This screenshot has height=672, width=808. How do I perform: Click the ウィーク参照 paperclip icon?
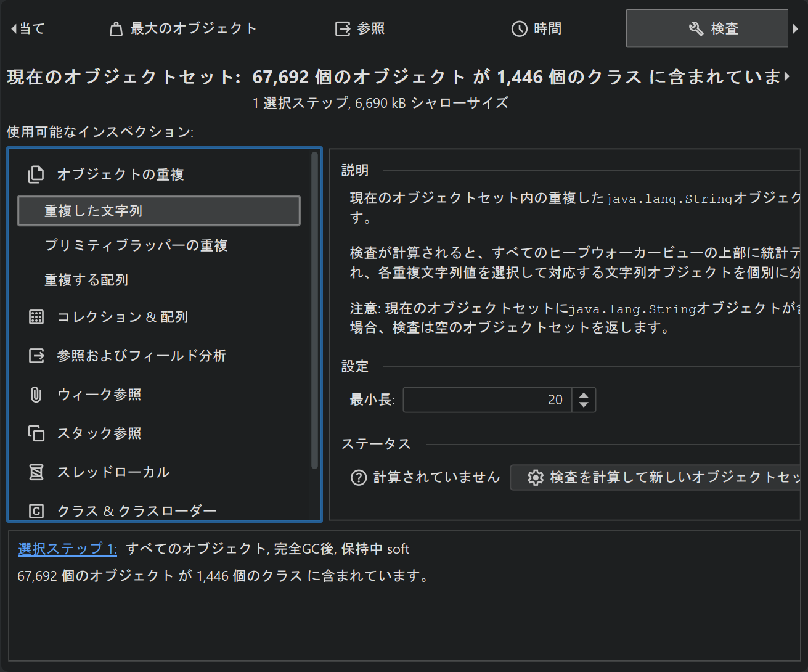coord(36,395)
